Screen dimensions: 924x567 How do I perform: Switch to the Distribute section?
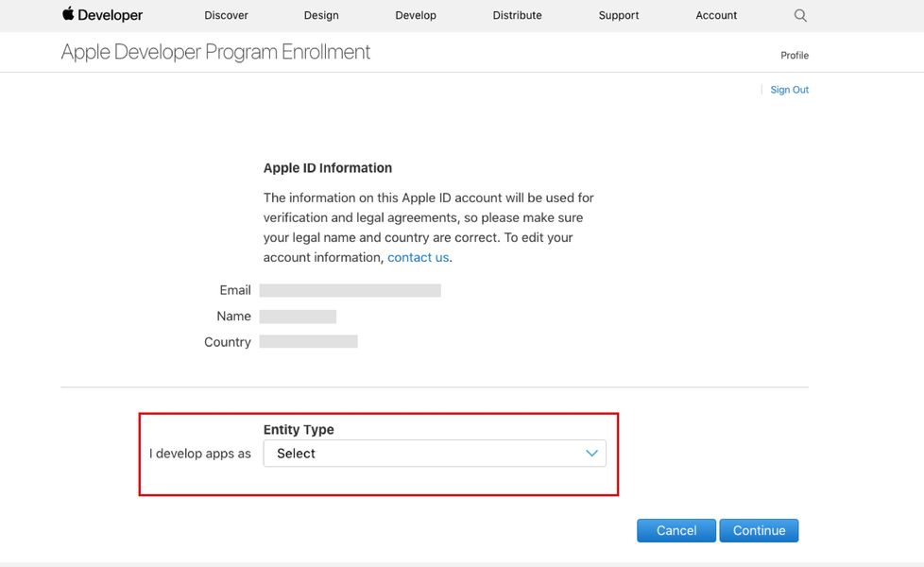pyautogui.click(x=517, y=15)
